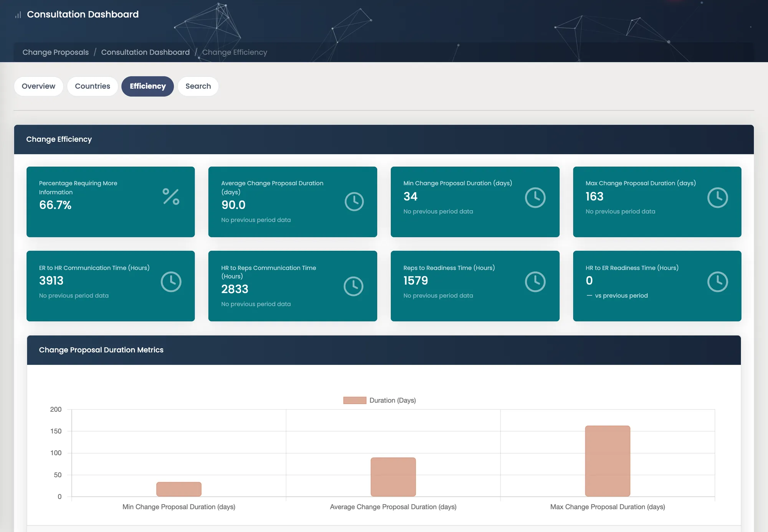Viewport: 768px width, 532px height.
Task: Click clock icon on ER to HR Communication Time card
Action: [171, 282]
